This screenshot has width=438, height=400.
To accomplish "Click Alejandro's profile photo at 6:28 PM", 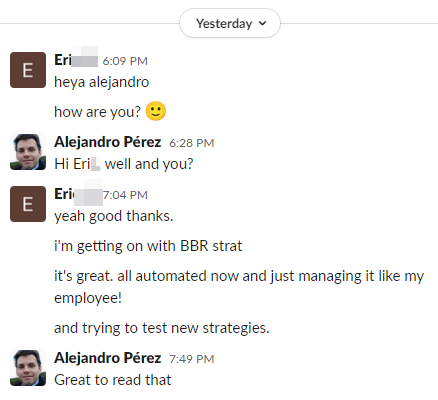I will click(x=28, y=152).
